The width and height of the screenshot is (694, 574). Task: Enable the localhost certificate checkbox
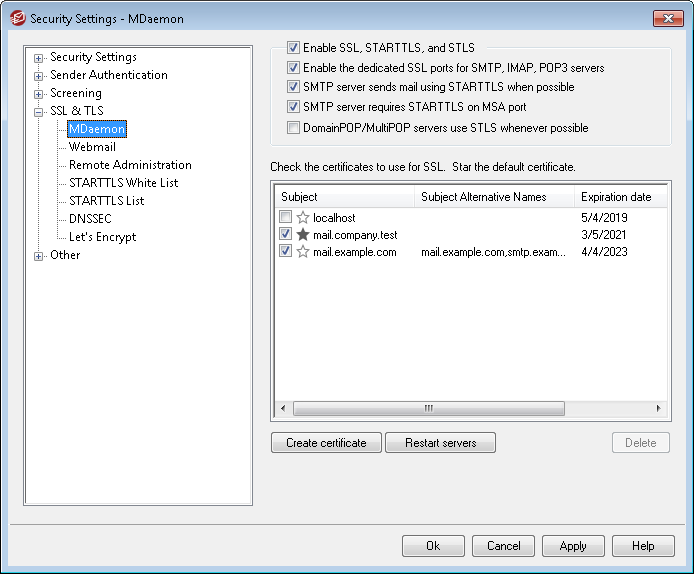click(x=287, y=217)
